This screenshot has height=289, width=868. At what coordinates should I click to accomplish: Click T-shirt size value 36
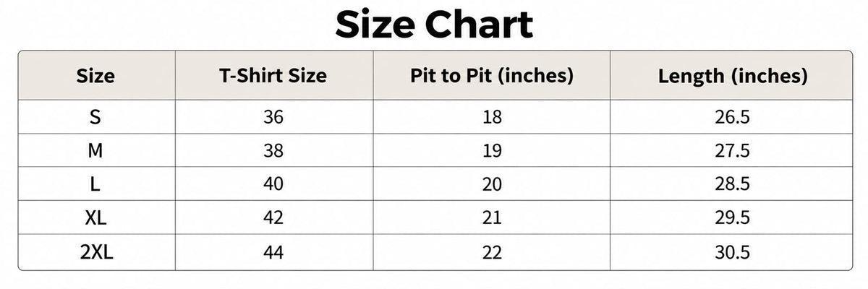pos(273,117)
